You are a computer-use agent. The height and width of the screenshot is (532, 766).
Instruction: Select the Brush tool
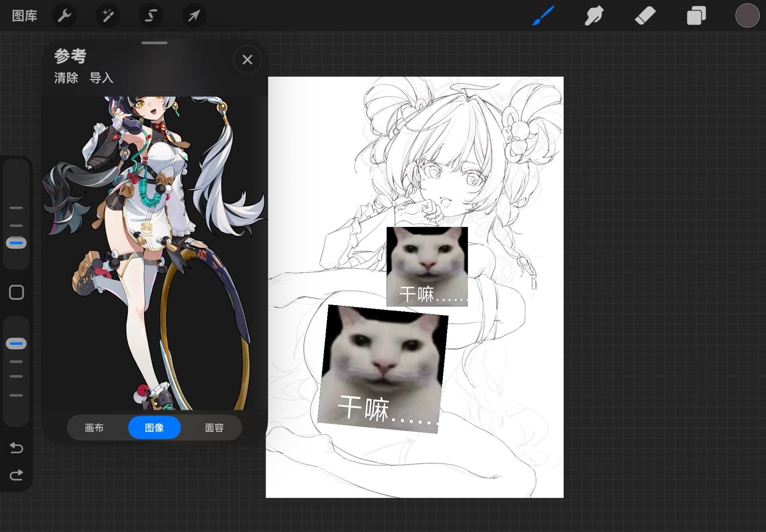coord(543,16)
